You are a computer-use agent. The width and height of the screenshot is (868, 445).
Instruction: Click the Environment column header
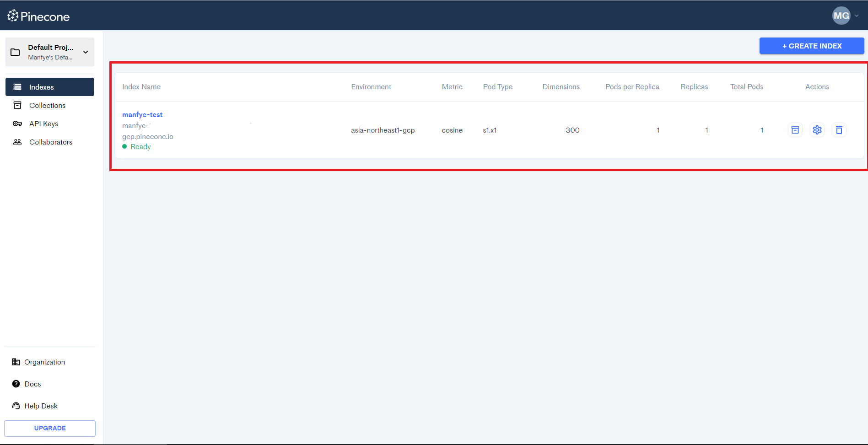(x=371, y=87)
